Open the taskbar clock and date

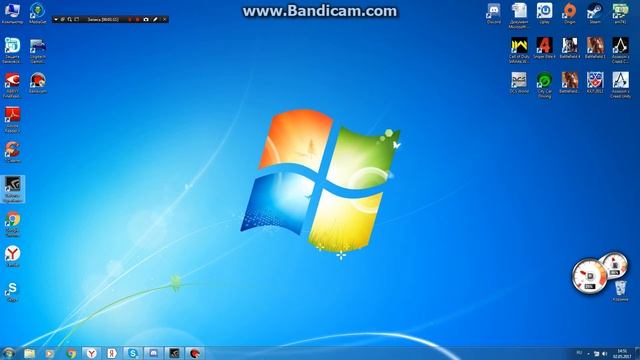pos(622,353)
